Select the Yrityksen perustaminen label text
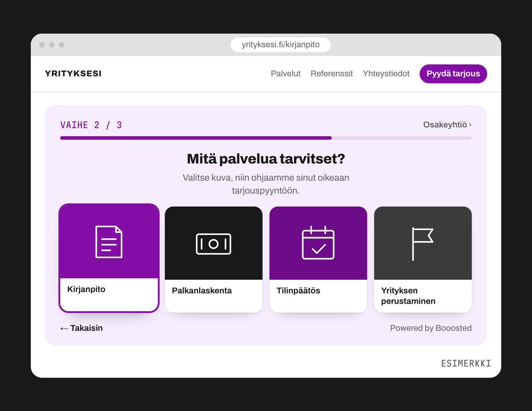The width and height of the screenshot is (532, 411). pyautogui.click(x=408, y=296)
